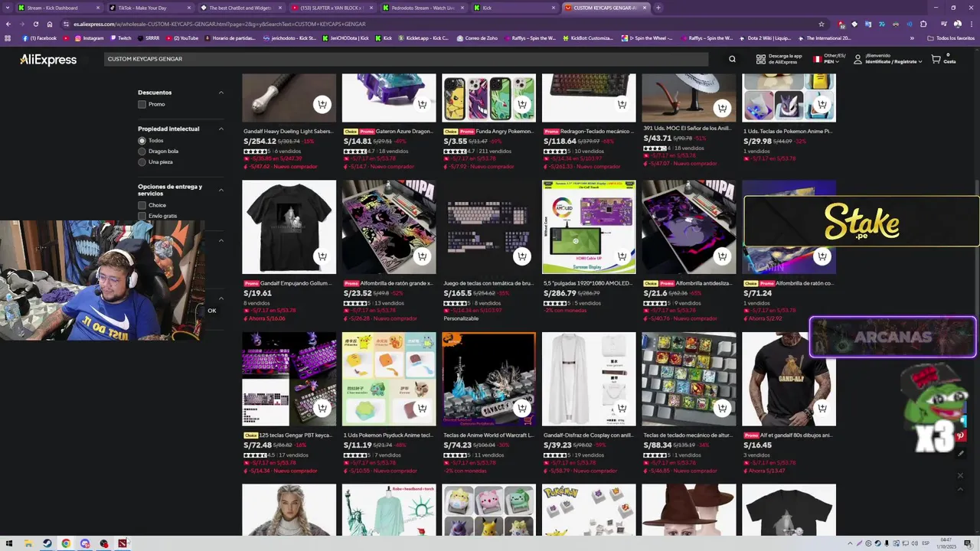
Task: Open Todos los favoritos folder
Action: 951,38
